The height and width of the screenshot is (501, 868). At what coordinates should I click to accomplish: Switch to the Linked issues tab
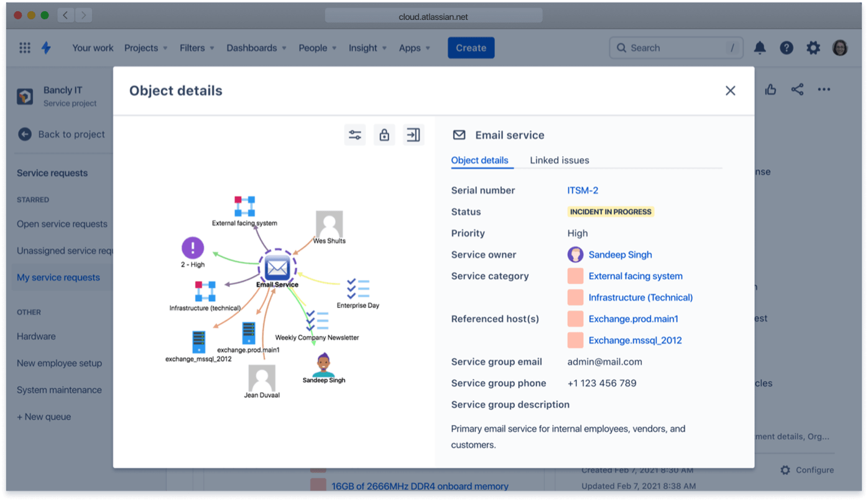coord(558,160)
